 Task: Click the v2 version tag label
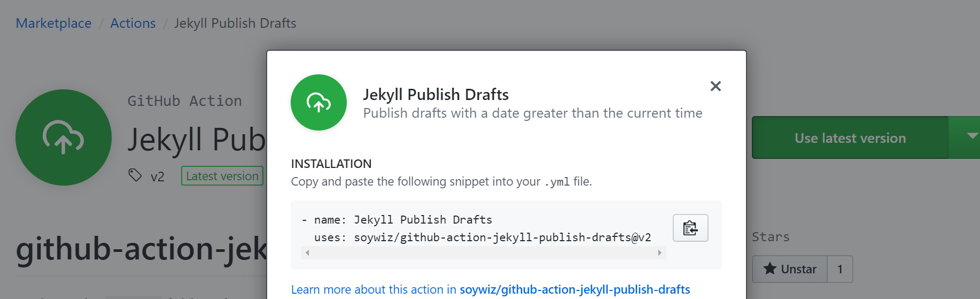pos(158,177)
